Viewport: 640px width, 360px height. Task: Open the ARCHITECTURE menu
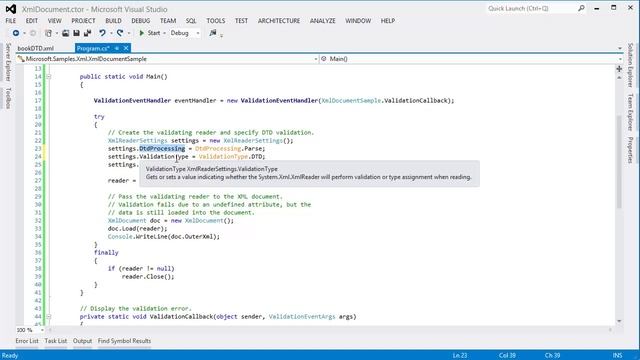[x=279, y=21]
